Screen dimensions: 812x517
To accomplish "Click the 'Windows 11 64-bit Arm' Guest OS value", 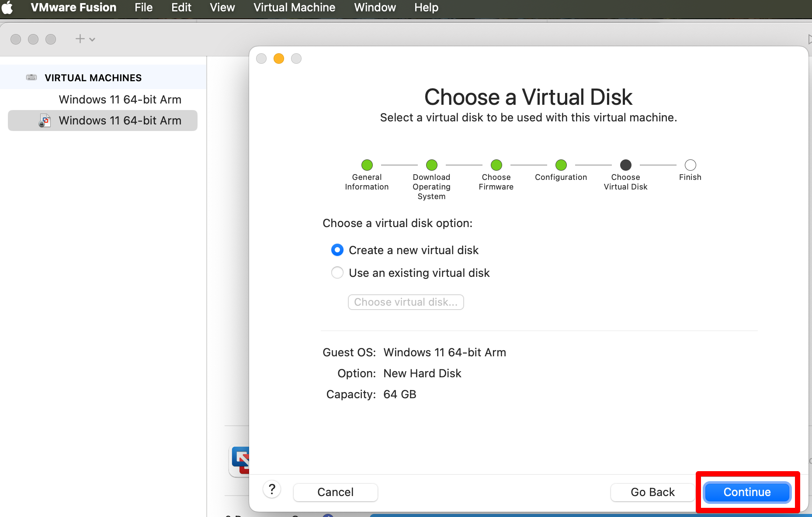I will point(445,352).
